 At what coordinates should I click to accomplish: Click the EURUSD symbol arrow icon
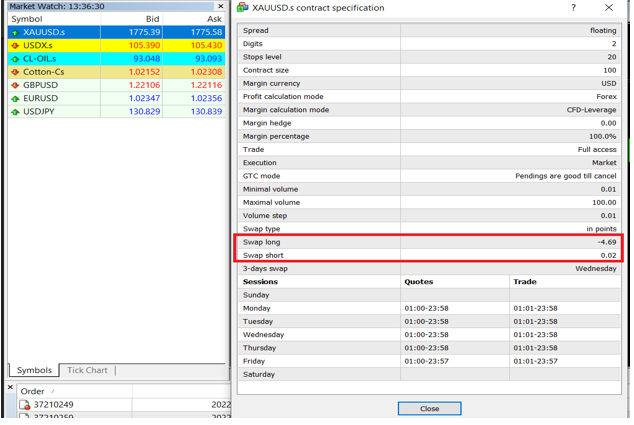pos(15,98)
